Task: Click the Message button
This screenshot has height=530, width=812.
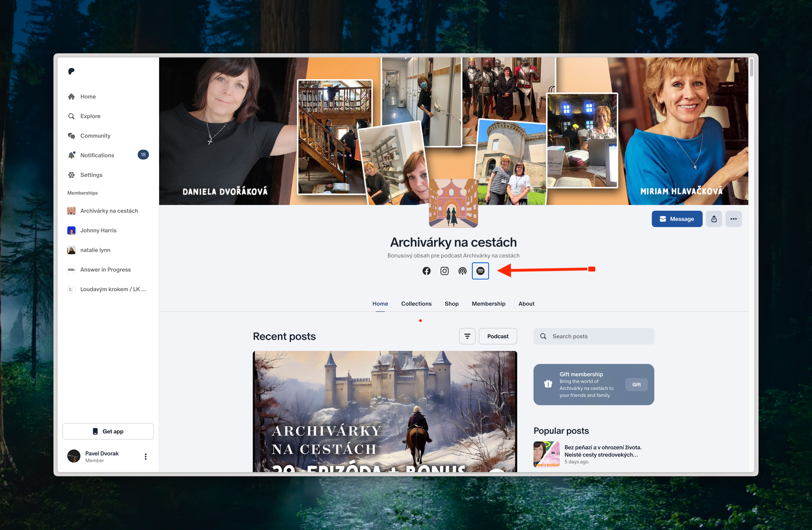Action: pyautogui.click(x=677, y=219)
